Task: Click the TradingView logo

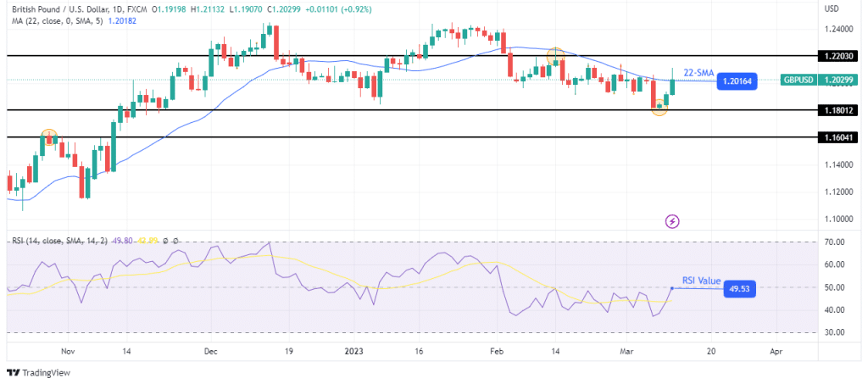Action: tap(39, 372)
